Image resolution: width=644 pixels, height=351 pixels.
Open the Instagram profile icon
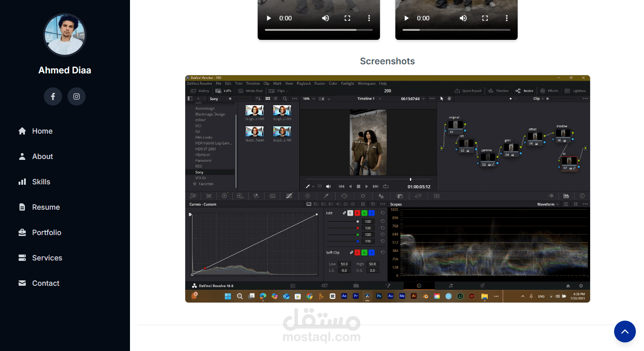(77, 96)
